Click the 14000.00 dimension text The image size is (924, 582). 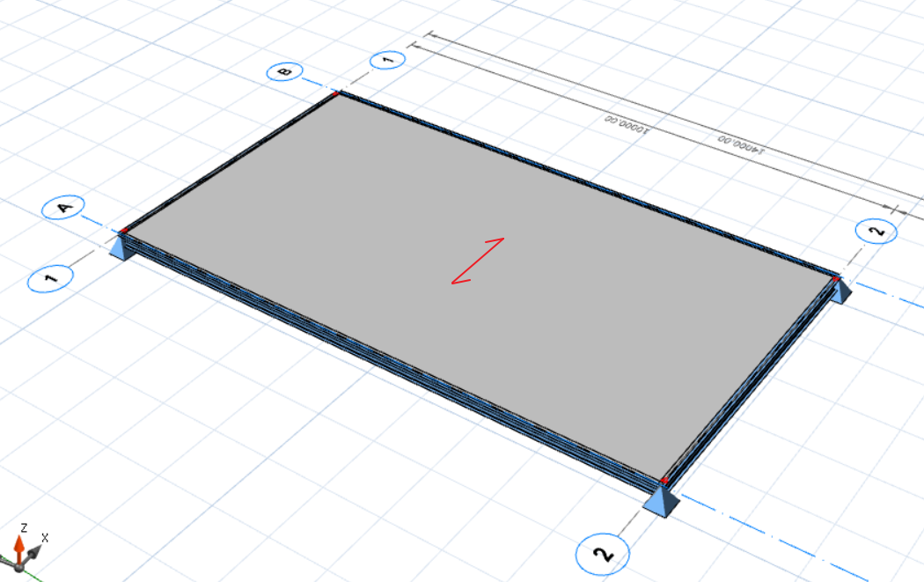pos(741,144)
